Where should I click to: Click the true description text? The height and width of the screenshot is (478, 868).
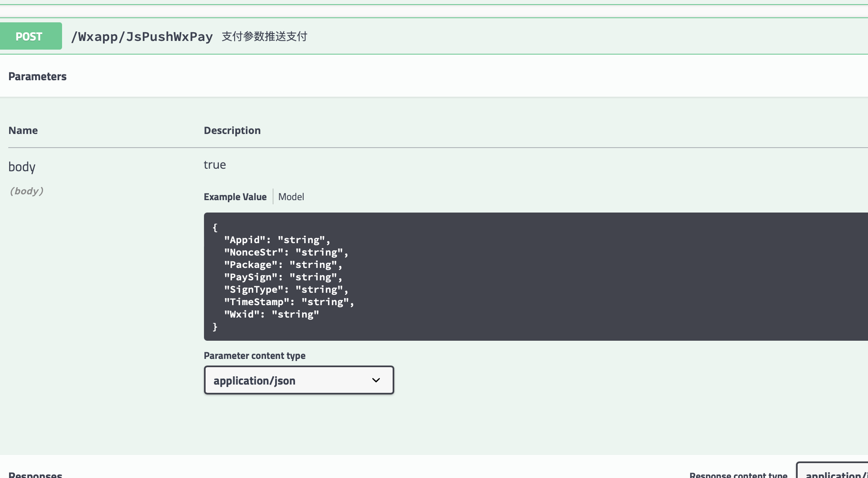(x=215, y=165)
